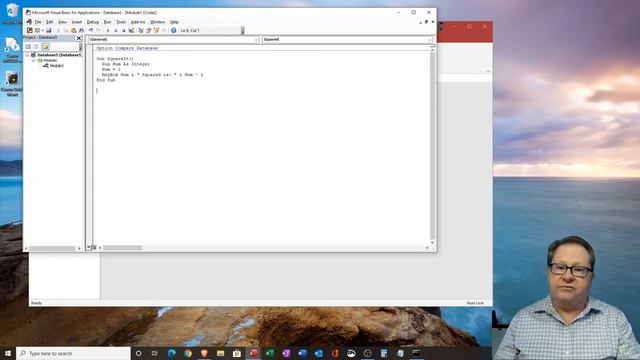Click View Code icon in Project pane
The width and height of the screenshot is (640, 360).
coord(28,47)
